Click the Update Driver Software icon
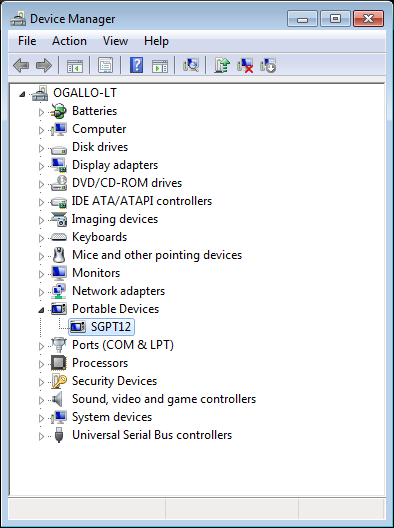 [x=222, y=65]
